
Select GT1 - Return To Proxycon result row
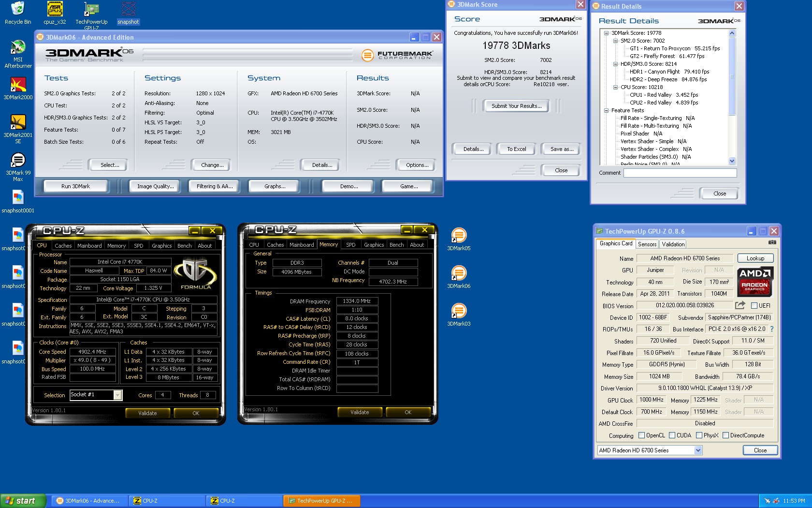tap(674, 48)
